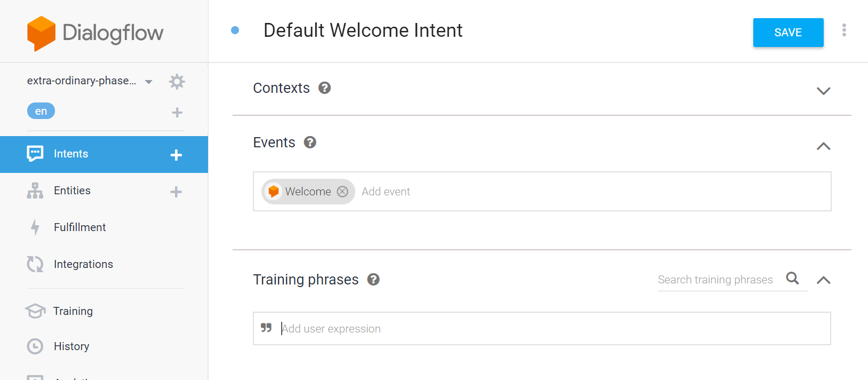
Task: Click help icon next to Training phrases
Action: pyautogui.click(x=373, y=280)
